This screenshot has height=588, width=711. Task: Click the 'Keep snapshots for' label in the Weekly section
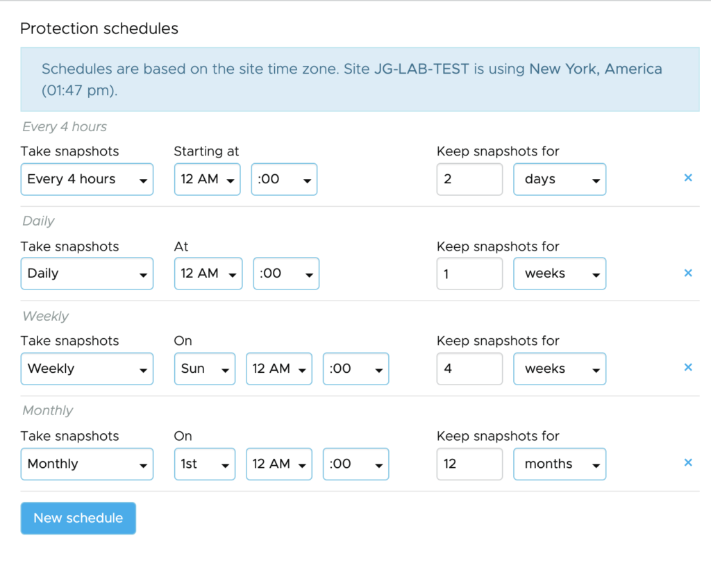coord(498,341)
